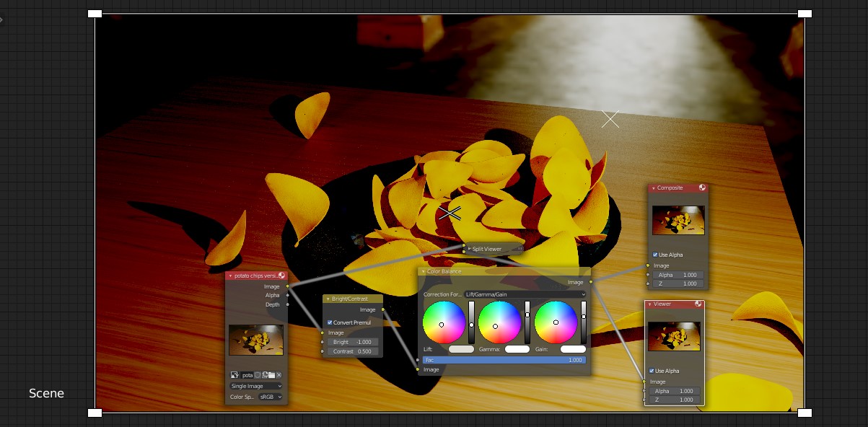
Task: Click bottom-right backdrop corner handle
Action: point(805,413)
